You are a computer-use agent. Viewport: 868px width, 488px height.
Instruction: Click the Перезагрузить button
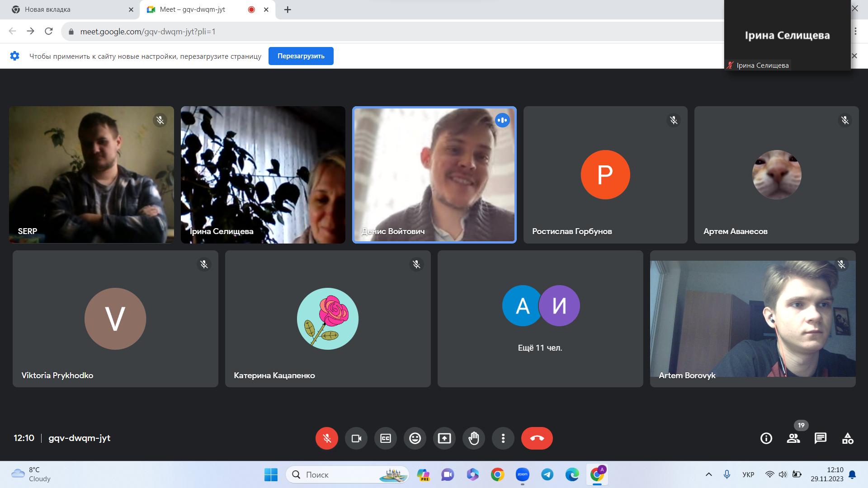(301, 56)
